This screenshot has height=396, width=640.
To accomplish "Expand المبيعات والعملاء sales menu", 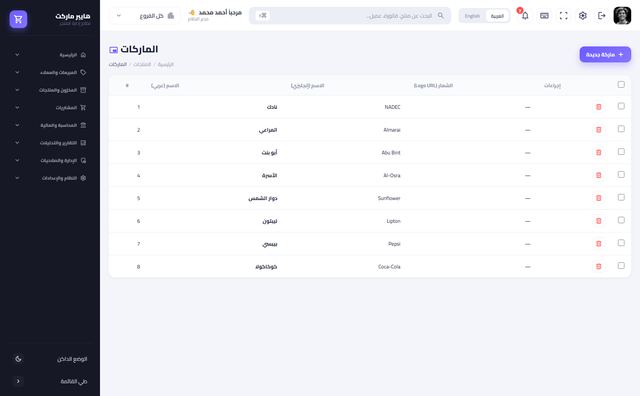I will tap(50, 72).
